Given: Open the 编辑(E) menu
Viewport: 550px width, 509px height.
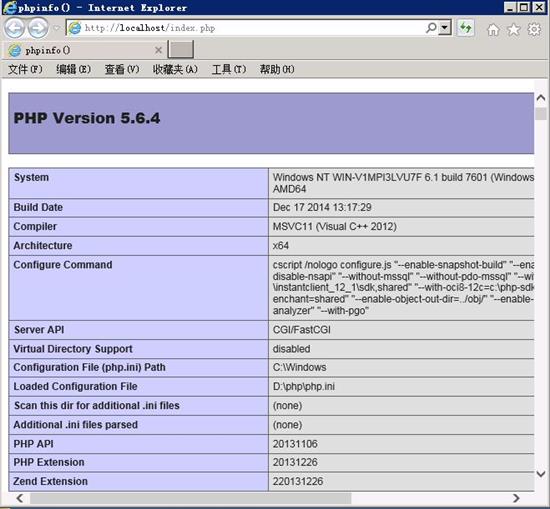Looking at the screenshot, I should (x=73, y=69).
